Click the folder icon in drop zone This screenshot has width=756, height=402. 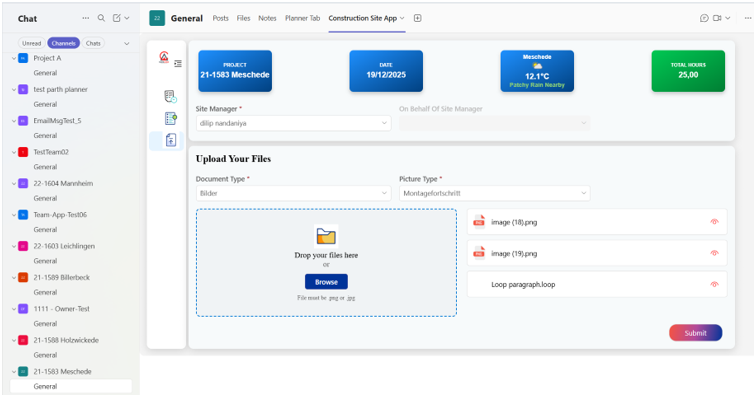click(x=326, y=236)
